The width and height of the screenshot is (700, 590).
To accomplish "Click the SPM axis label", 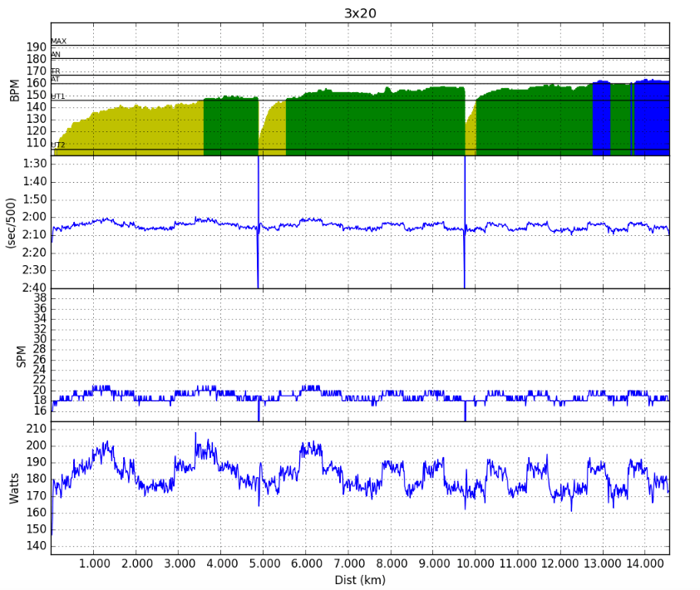I will click(21, 356).
